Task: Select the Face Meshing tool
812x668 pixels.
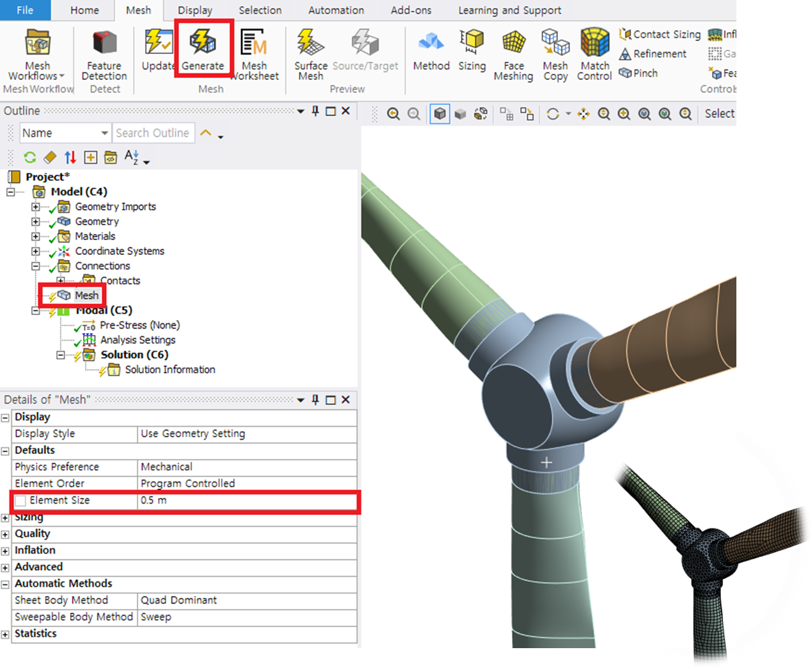Action: (x=513, y=43)
